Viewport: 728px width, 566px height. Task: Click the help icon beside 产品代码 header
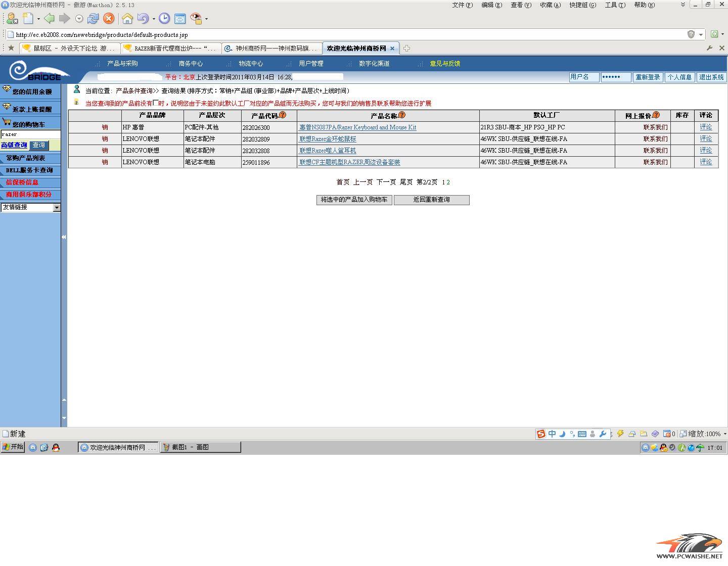[x=283, y=115]
